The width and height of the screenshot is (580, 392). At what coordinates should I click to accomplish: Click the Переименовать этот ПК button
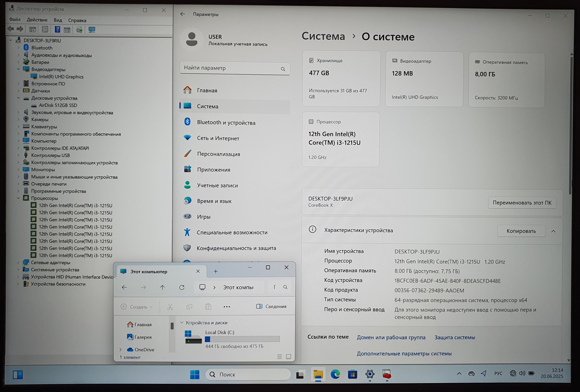pyautogui.click(x=522, y=203)
